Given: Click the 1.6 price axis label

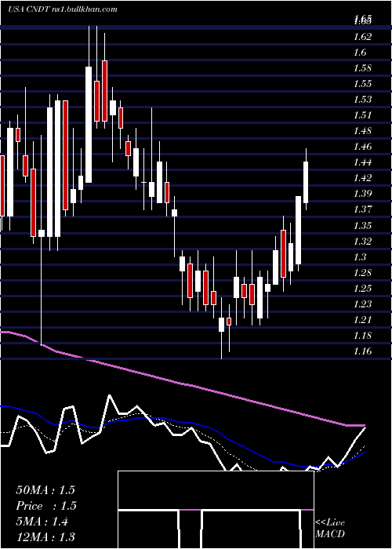Looking at the screenshot, I should 360,53.
